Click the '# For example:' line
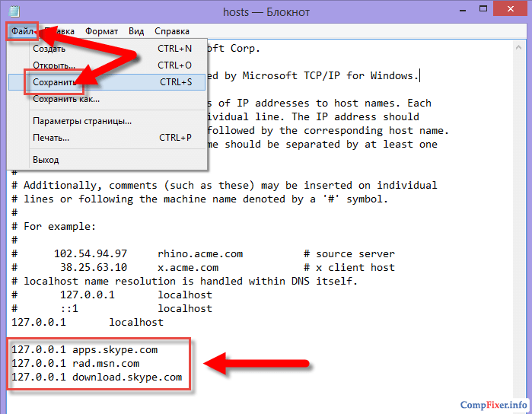This screenshot has width=532, height=414. (x=53, y=226)
